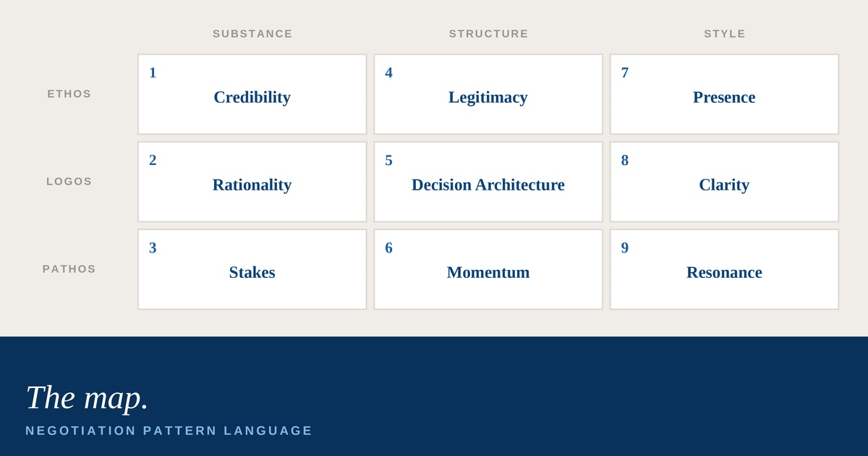Select the Rationality cell
The width and height of the screenshot is (868, 456).
point(252,182)
